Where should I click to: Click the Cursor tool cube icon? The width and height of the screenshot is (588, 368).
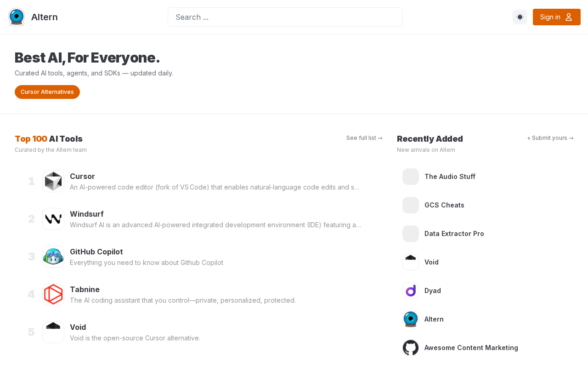(53, 181)
